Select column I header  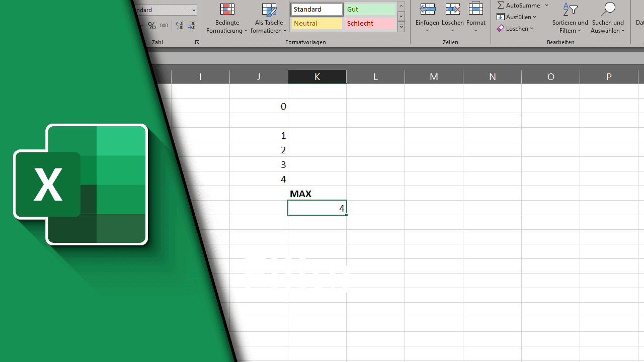200,76
